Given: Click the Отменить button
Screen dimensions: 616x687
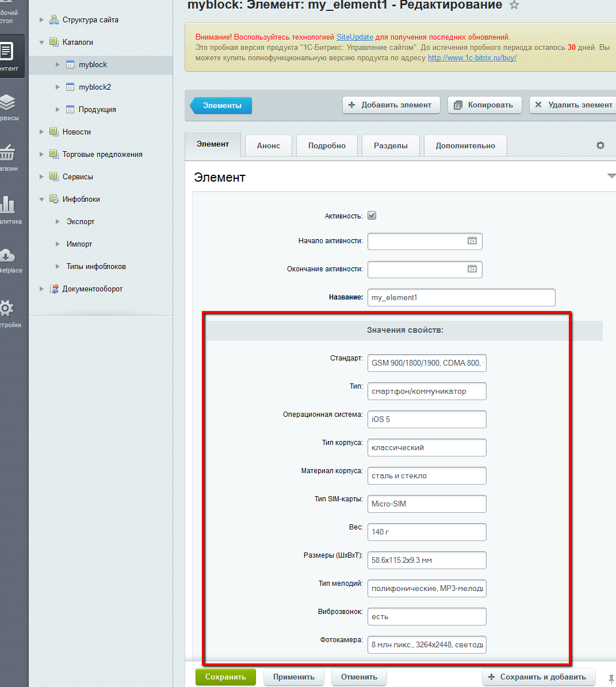Looking at the screenshot, I should click(x=359, y=677).
